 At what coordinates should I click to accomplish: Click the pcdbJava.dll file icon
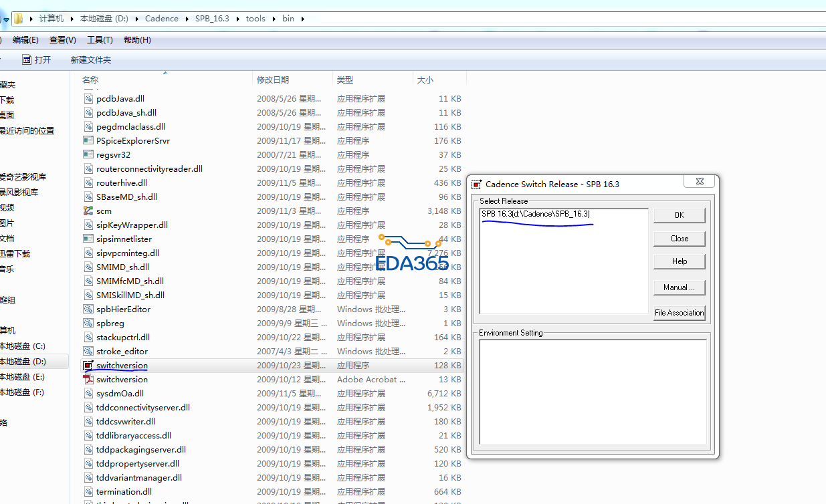pos(88,98)
